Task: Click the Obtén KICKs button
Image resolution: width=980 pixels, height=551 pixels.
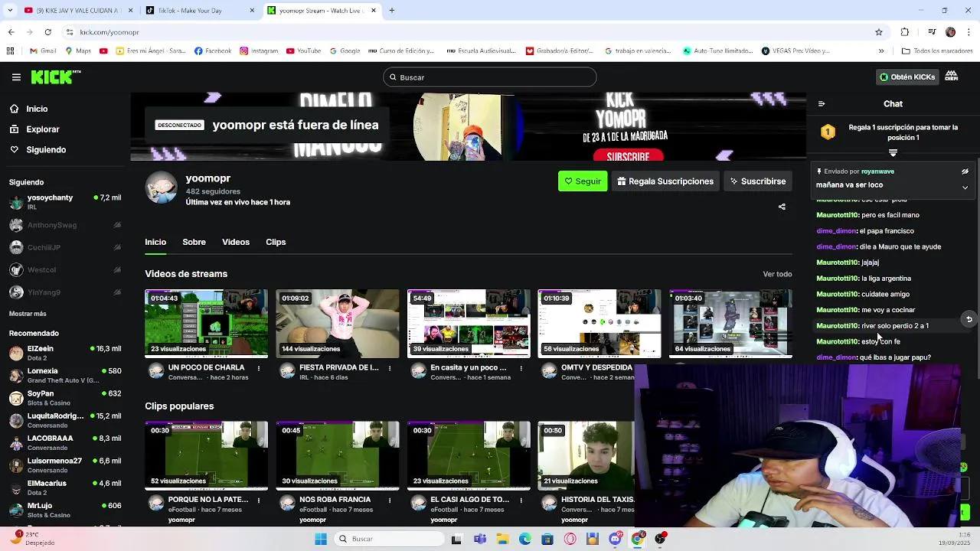Action: click(907, 77)
